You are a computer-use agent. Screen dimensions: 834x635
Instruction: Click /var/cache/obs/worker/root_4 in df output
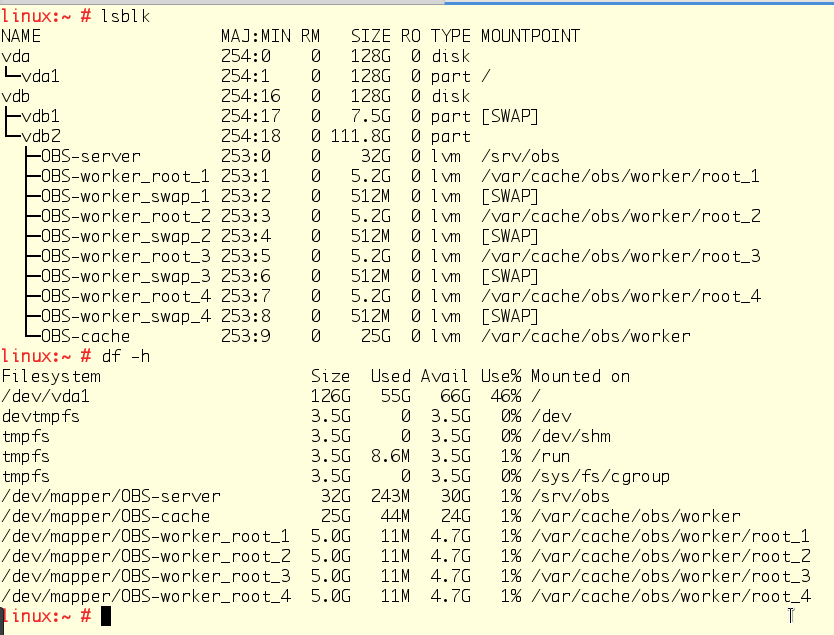click(671, 597)
